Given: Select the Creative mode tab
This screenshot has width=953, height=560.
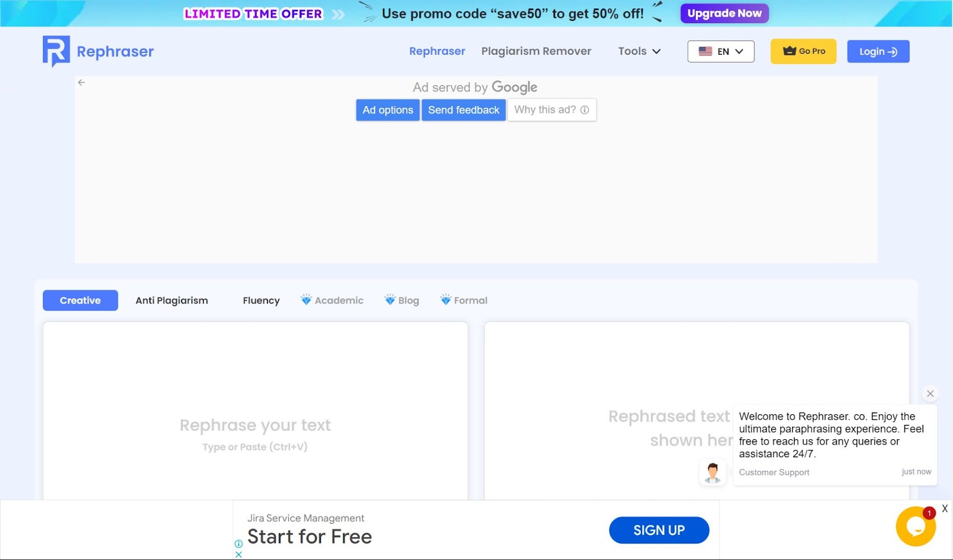Looking at the screenshot, I should (x=80, y=301).
